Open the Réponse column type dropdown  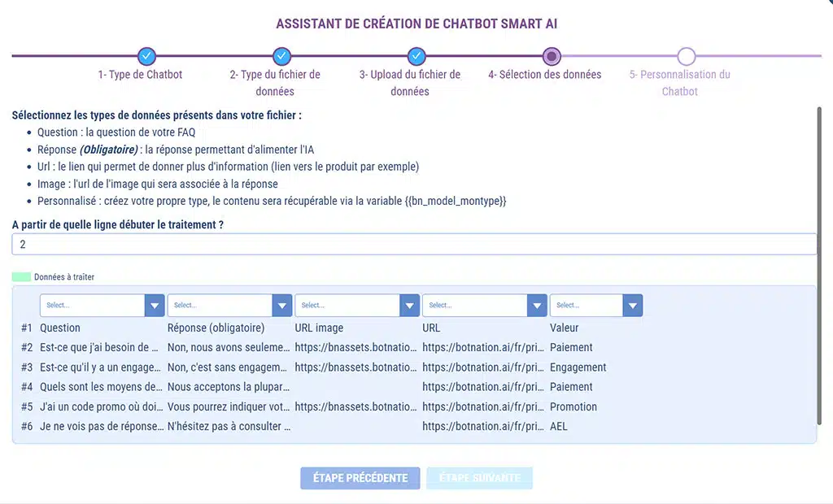[x=229, y=306]
